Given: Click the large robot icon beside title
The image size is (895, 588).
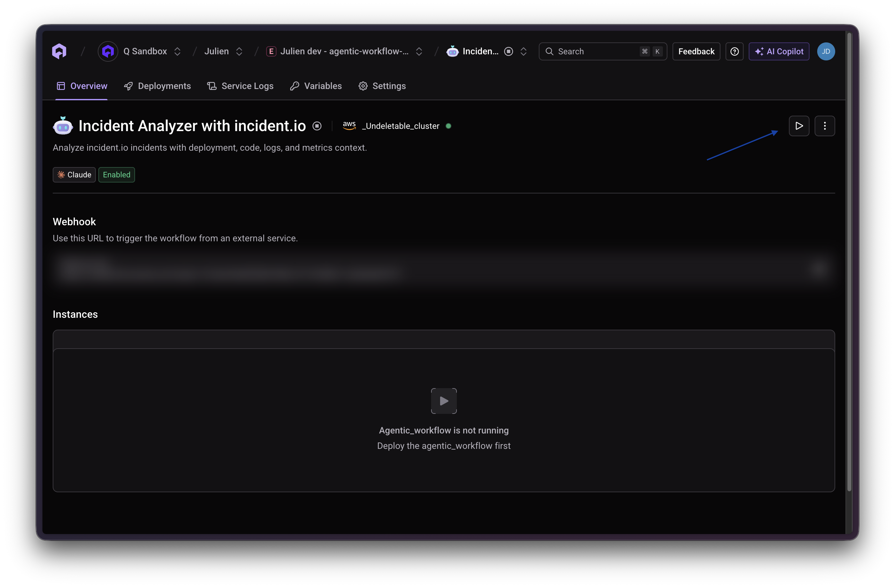Looking at the screenshot, I should (63, 126).
